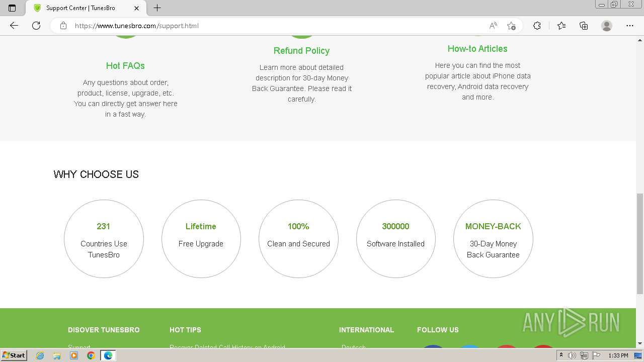
Task: Open the Collections panel
Action: 584,26
